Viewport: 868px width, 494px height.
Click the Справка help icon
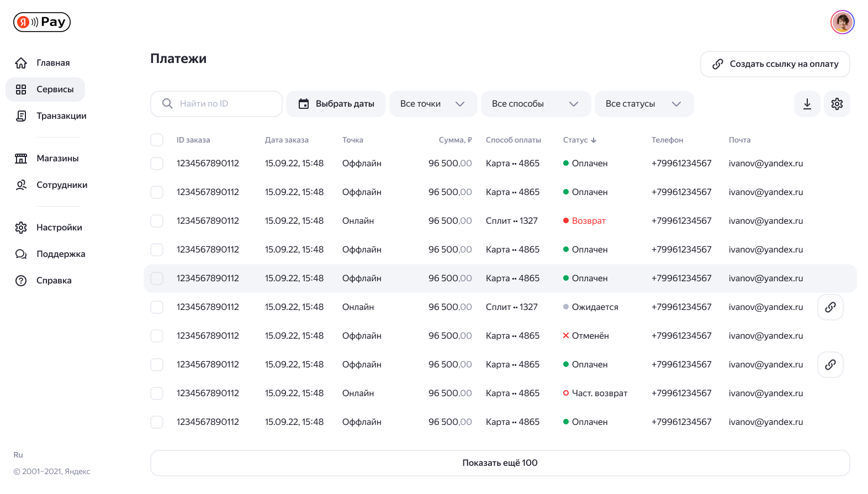[x=21, y=281]
